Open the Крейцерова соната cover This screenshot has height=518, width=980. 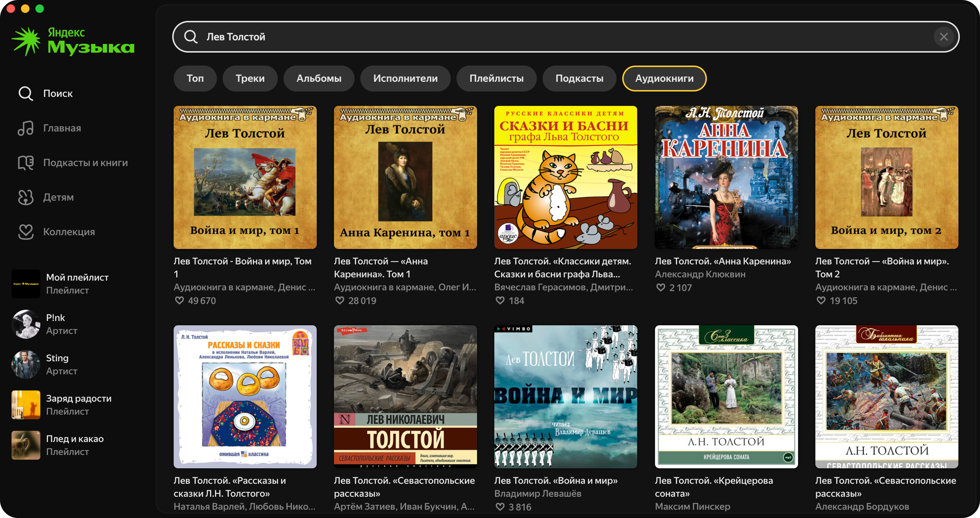click(x=726, y=397)
